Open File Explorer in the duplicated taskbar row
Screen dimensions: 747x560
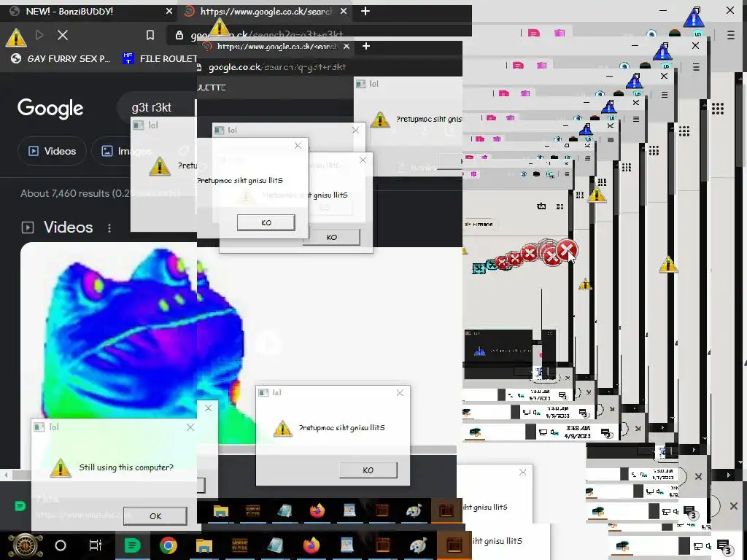220,511
